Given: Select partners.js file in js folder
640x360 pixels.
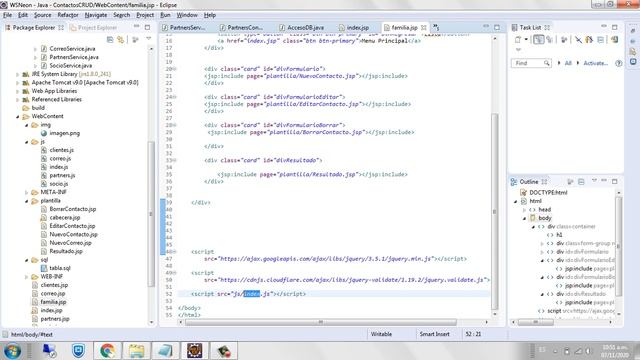Looking at the screenshot, I should 62,176.
